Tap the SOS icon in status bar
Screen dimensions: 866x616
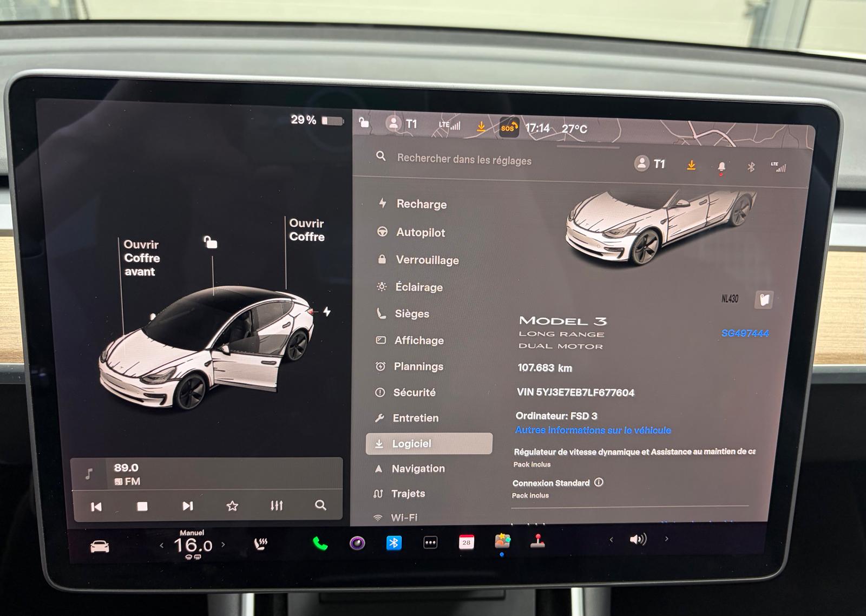[509, 128]
